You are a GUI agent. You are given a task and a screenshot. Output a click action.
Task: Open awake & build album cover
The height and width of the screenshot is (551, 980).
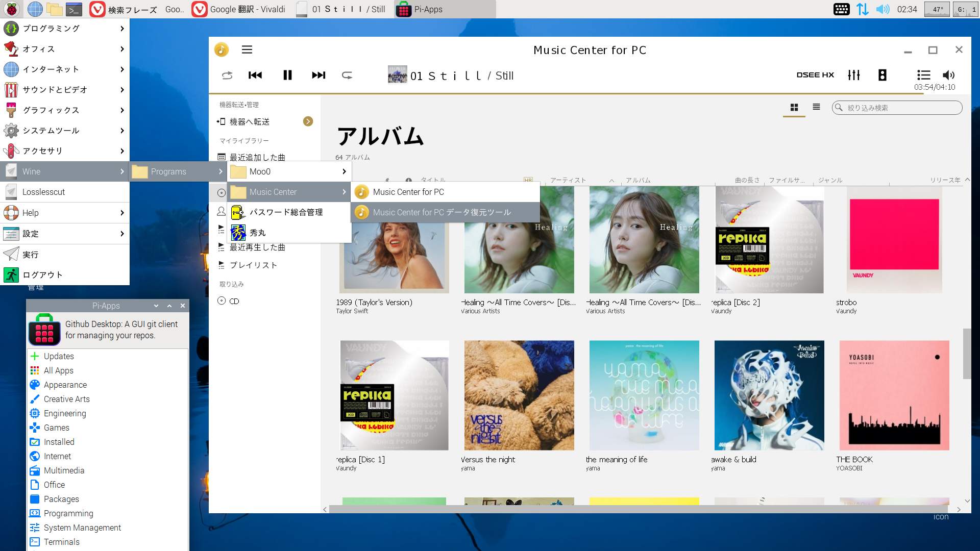tap(769, 395)
